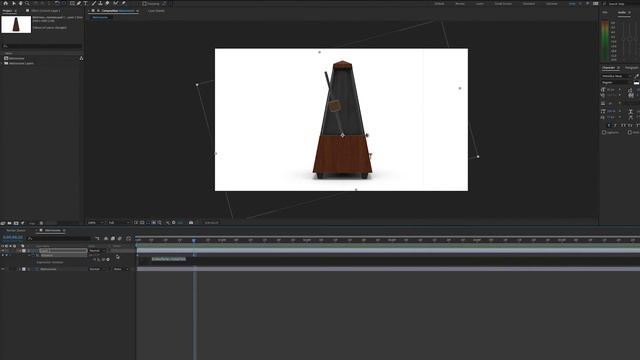Switch to the Review workspace
This screenshot has height=360, width=640.
coord(460,4)
